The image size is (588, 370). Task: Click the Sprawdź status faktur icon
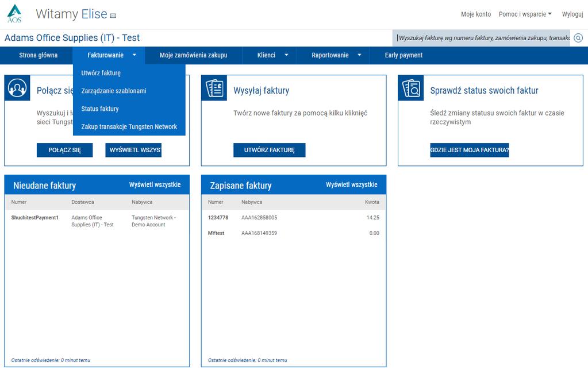pos(411,88)
